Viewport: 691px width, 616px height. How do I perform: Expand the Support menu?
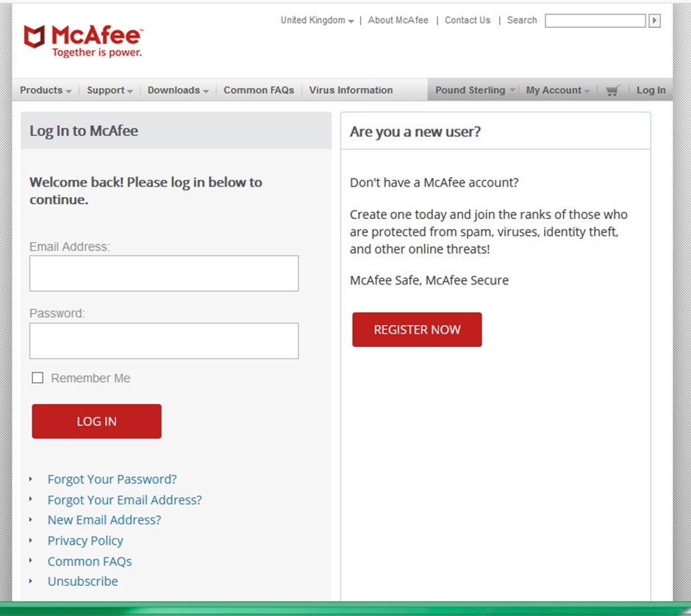point(110,90)
